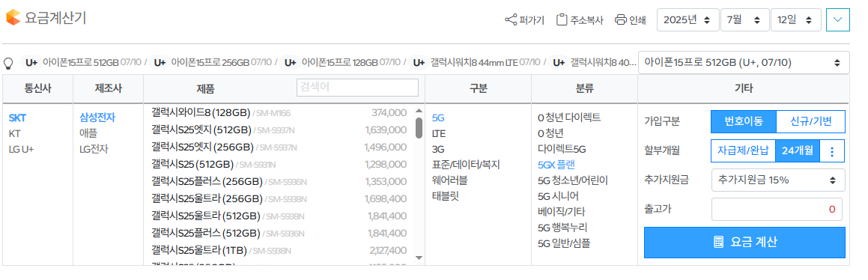This screenshot has height=280, width=868.
Task: Select 삼성전자 manufacturer
Action: [x=97, y=118]
